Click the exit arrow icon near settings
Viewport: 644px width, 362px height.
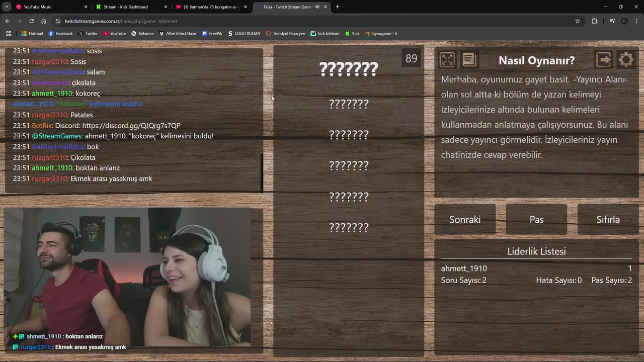pos(604,60)
